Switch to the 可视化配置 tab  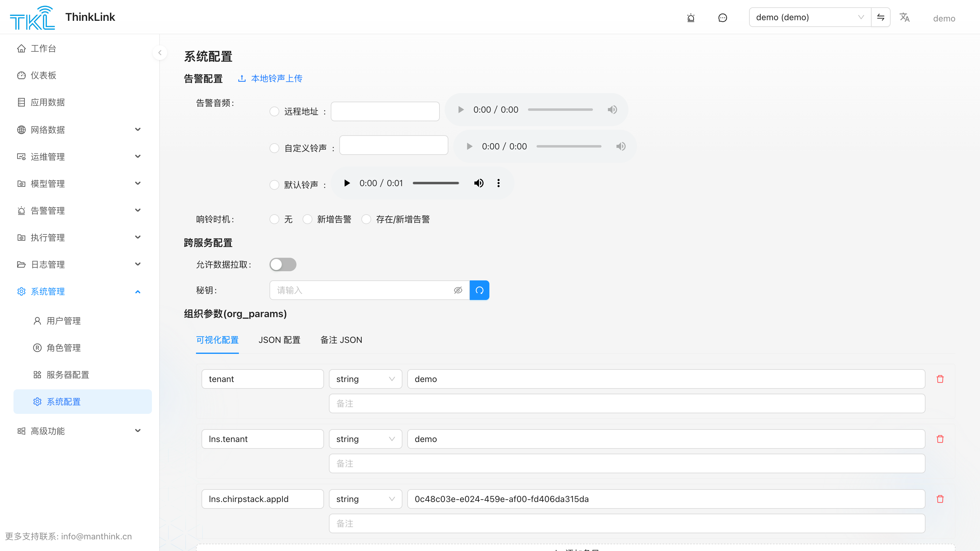pyautogui.click(x=217, y=340)
